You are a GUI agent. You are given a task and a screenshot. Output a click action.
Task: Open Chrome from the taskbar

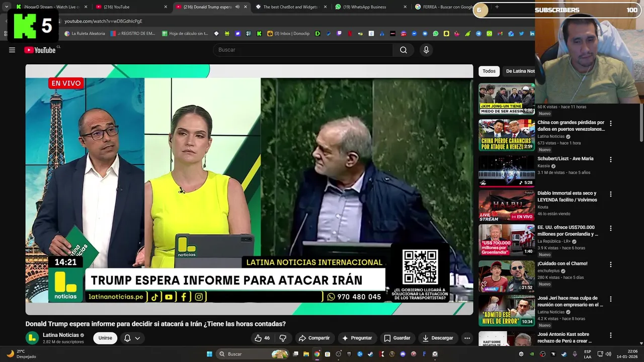[317, 354]
